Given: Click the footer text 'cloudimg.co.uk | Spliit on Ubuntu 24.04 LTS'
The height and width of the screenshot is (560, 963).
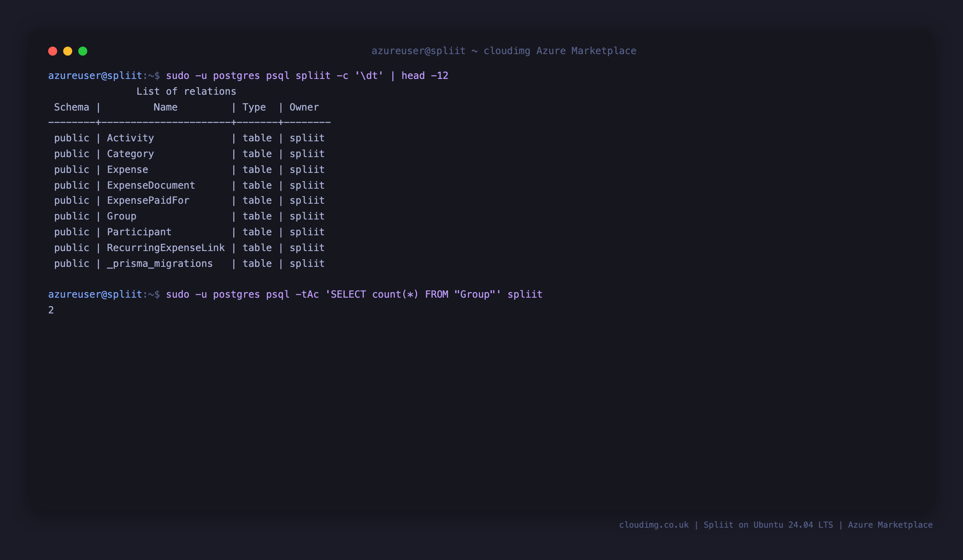Looking at the screenshot, I should coord(726,525).
